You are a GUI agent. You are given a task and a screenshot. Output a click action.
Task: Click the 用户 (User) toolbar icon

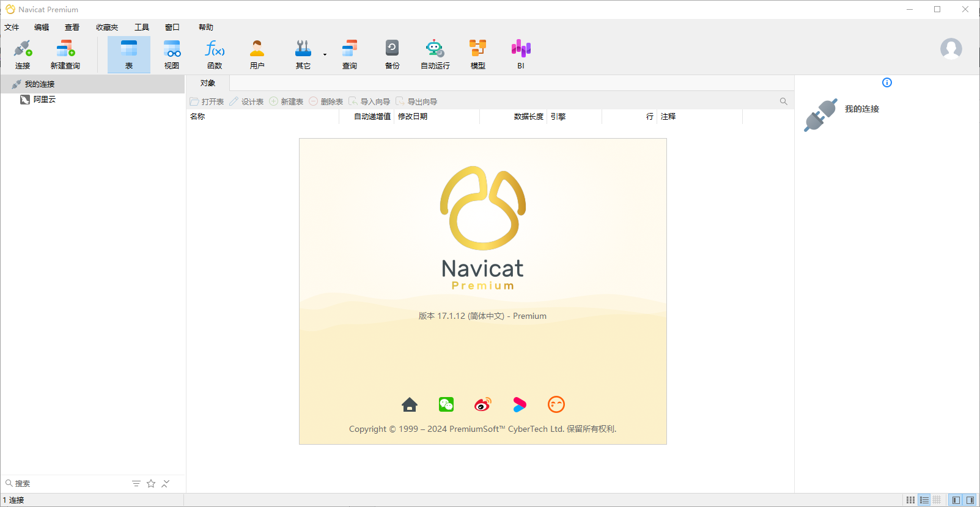[x=257, y=54]
